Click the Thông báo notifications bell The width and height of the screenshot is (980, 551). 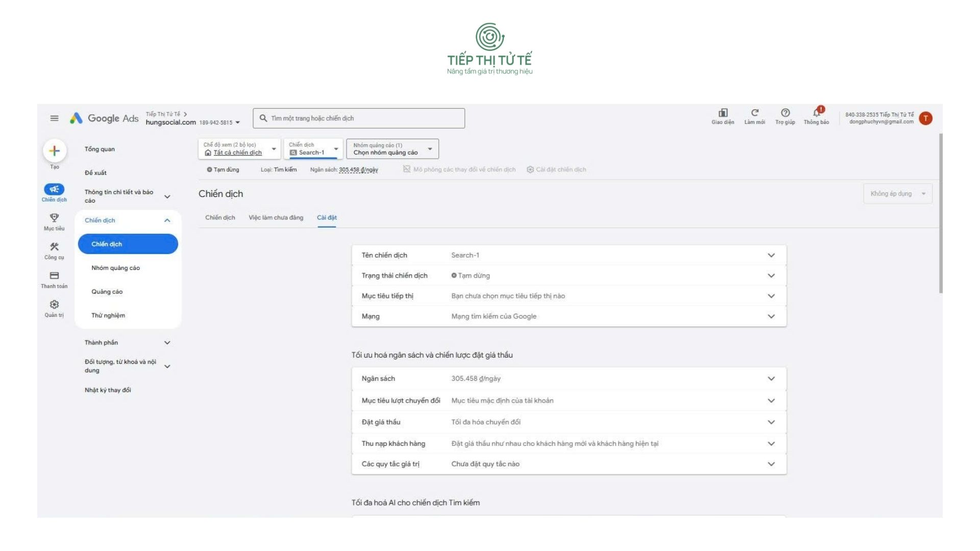[816, 114]
